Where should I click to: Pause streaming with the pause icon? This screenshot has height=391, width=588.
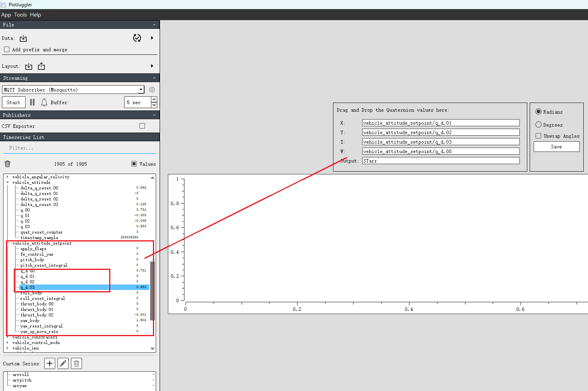tap(32, 102)
